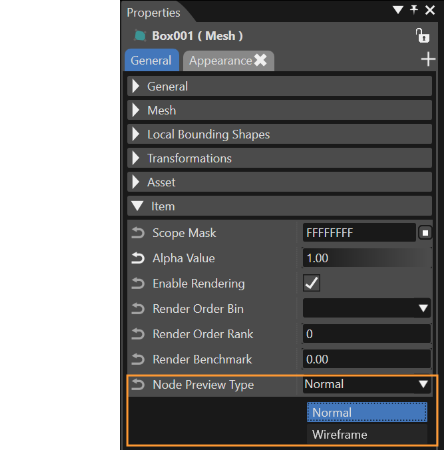Expand the Local Bounding Shapes section

279,134
